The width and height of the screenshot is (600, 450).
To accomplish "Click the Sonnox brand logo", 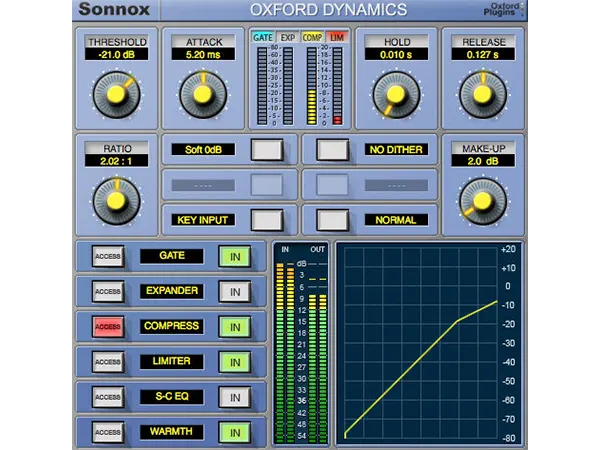I will click(x=114, y=9).
